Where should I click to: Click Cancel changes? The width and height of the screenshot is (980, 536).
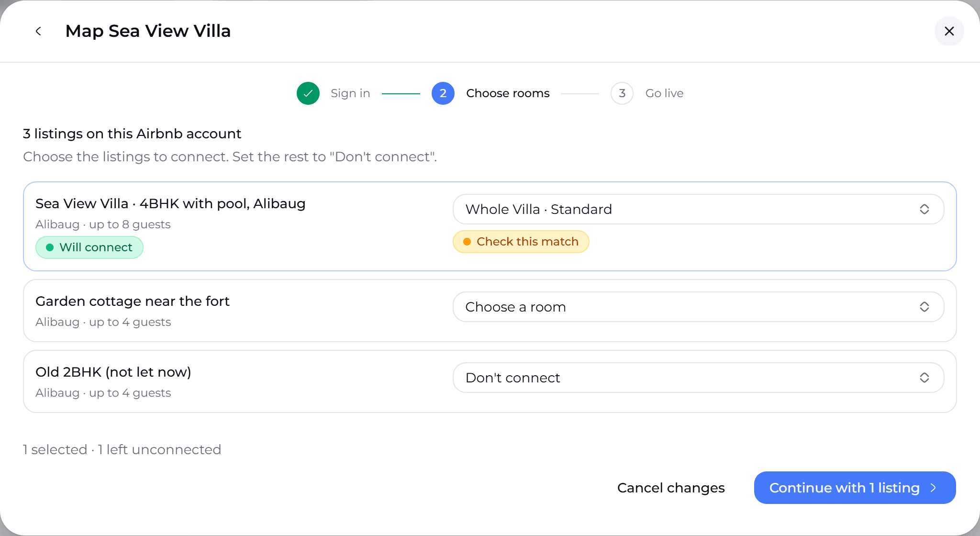[x=671, y=488]
